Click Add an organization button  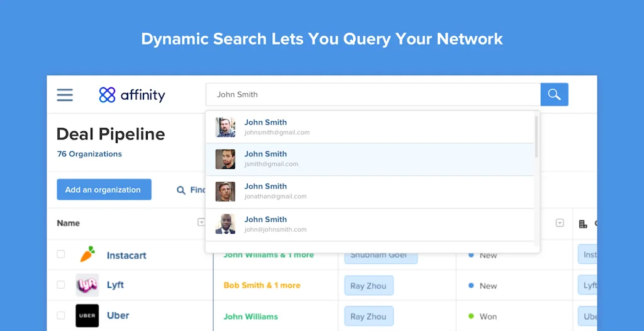[104, 190]
